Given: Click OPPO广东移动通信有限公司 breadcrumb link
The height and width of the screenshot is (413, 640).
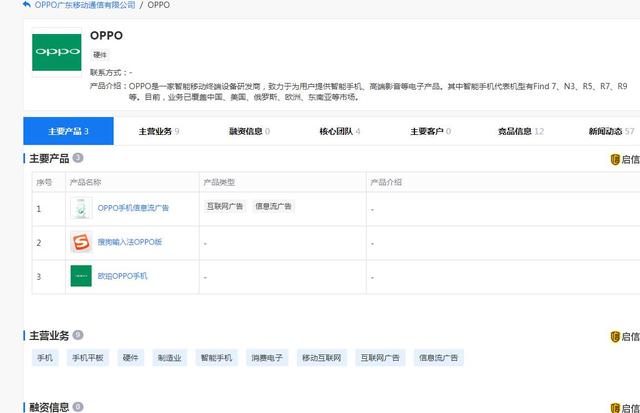Looking at the screenshot, I should [85, 6].
